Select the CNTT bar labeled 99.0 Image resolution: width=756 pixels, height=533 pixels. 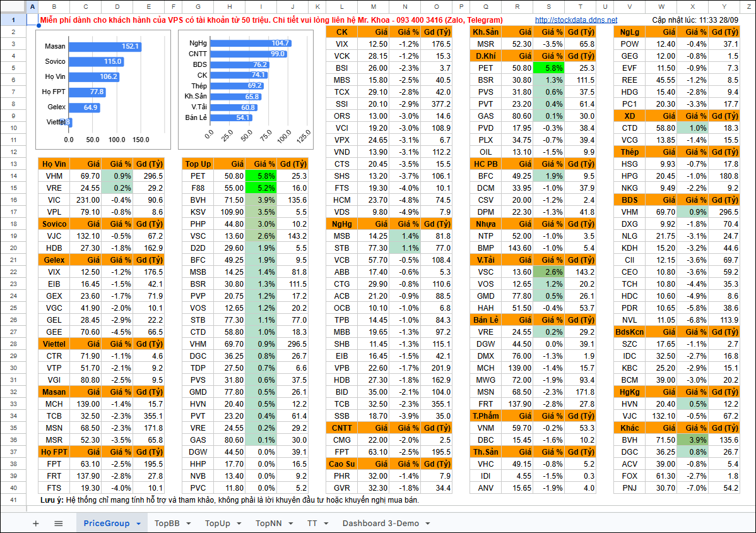248,54
